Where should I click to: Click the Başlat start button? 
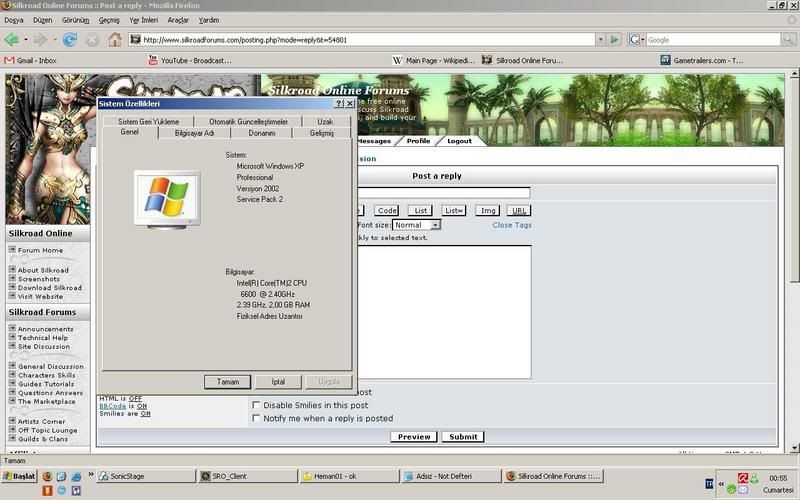coord(19,476)
